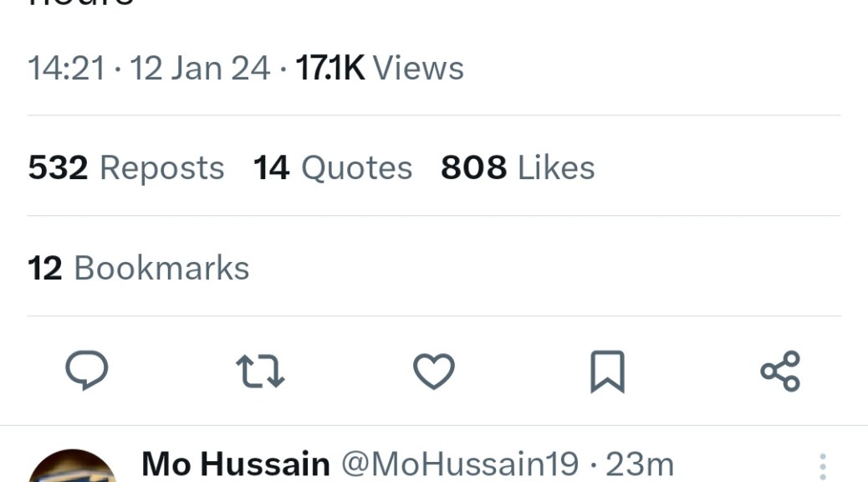Click the 14:21 post time
The height and width of the screenshot is (482, 868).
66,68
